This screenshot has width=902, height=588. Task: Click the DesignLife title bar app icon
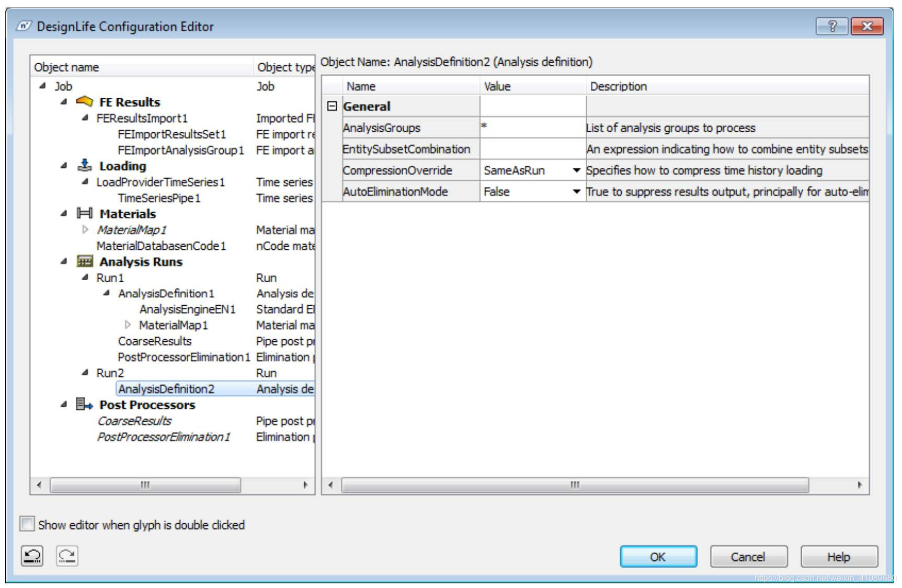click(x=24, y=26)
